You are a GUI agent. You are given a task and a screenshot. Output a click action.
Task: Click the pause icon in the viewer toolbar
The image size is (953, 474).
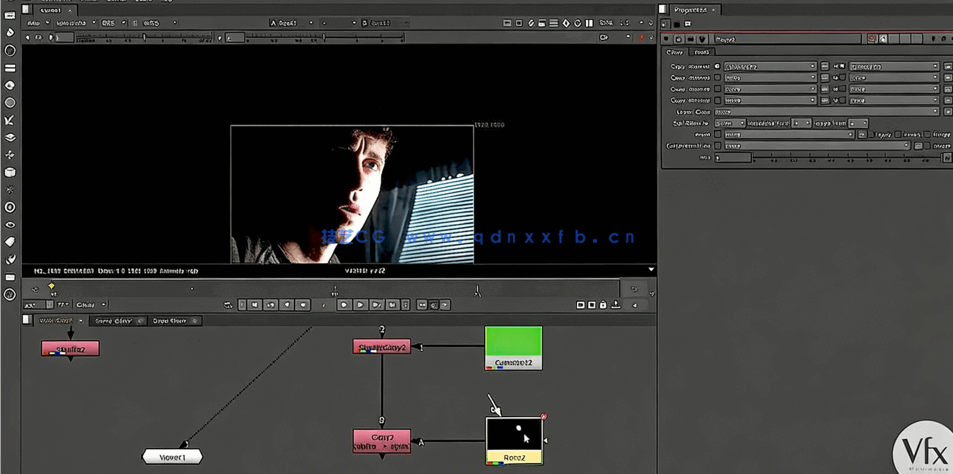(x=589, y=23)
